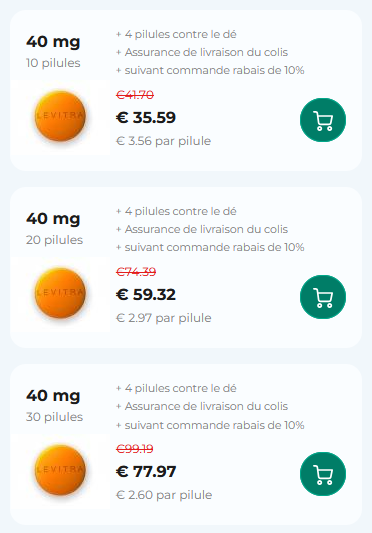This screenshot has height=533, width=372.
Task: Click the € 2.97 par pilule text
Action: pyautogui.click(x=164, y=318)
